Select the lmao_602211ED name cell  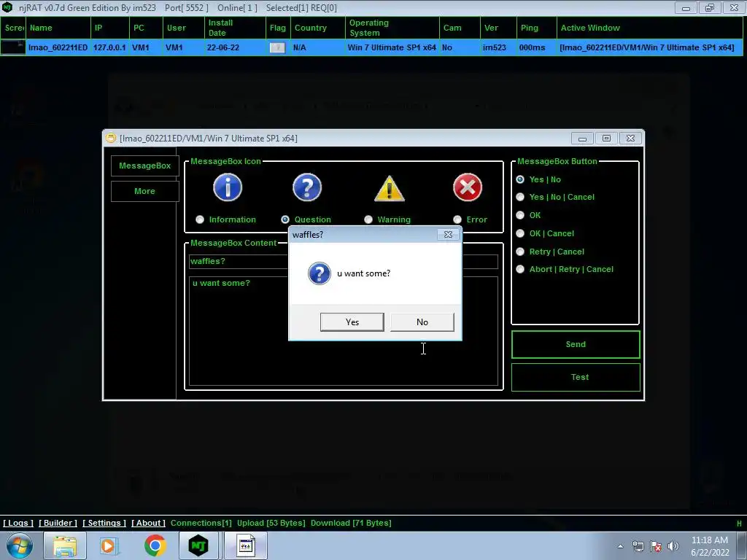58,47
